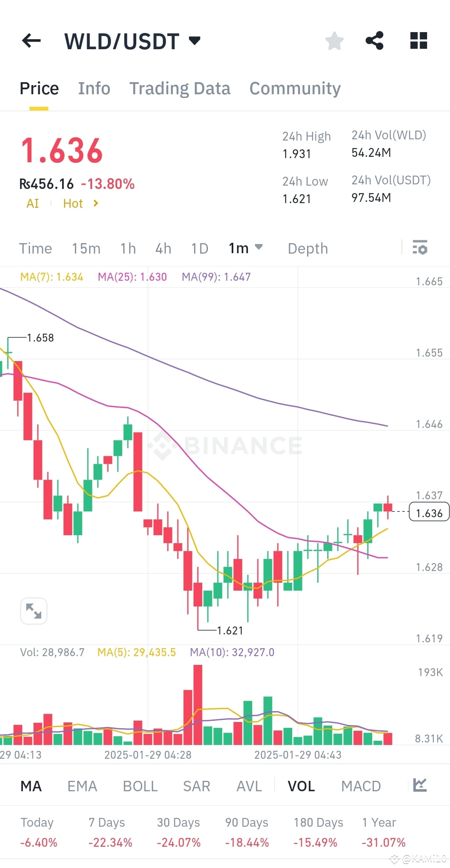Toggle the BOLL indicator

coord(140,786)
